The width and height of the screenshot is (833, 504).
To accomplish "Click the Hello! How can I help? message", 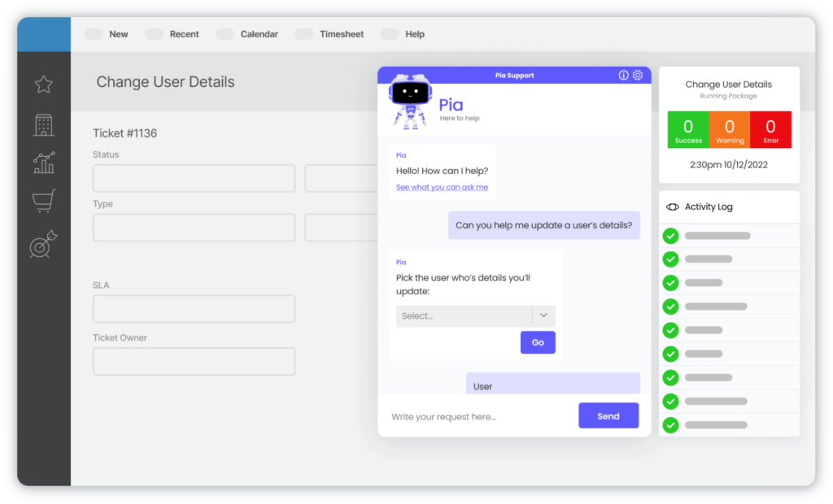I will [442, 171].
